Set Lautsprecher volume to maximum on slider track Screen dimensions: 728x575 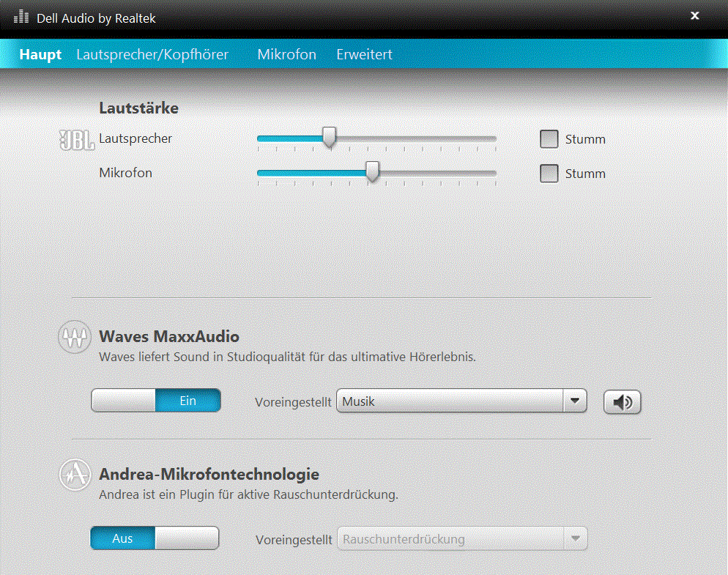pyautogui.click(x=495, y=138)
